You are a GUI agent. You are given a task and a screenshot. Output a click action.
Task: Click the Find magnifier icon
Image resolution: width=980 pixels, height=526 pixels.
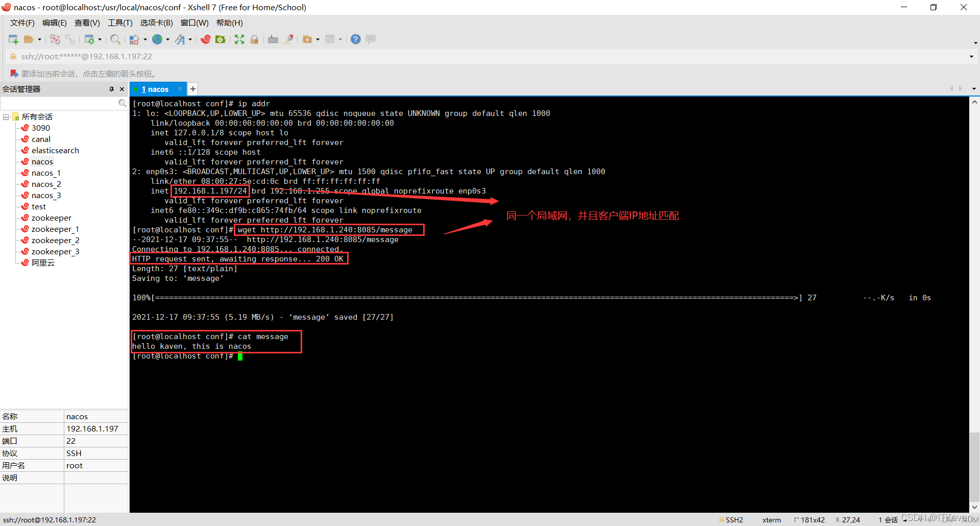115,39
